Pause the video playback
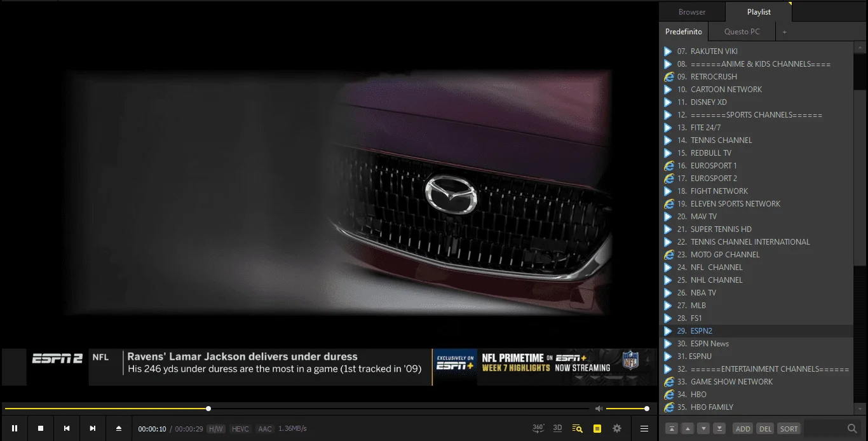 click(x=15, y=428)
